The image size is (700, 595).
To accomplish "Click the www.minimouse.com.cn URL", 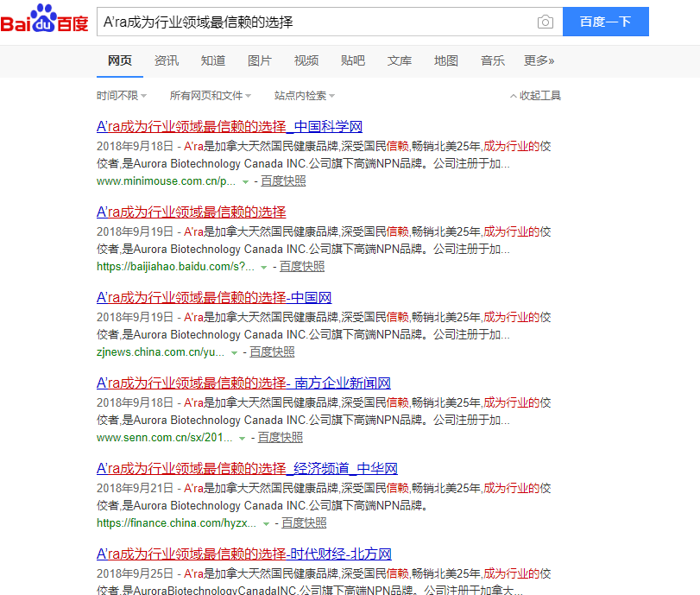I will (166, 180).
